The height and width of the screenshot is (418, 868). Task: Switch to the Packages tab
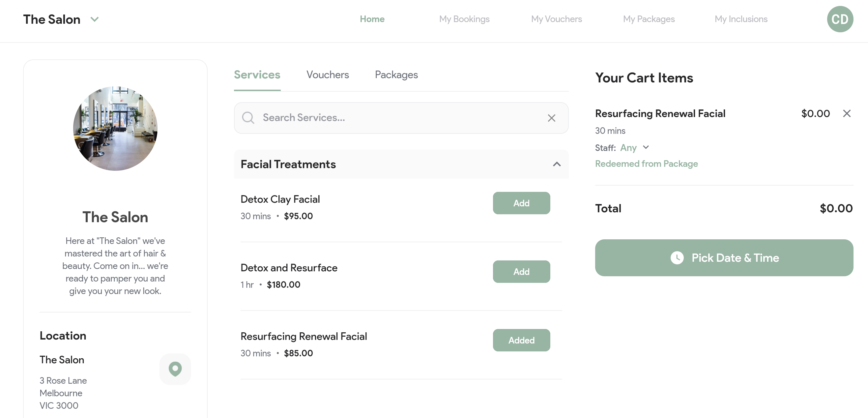396,75
